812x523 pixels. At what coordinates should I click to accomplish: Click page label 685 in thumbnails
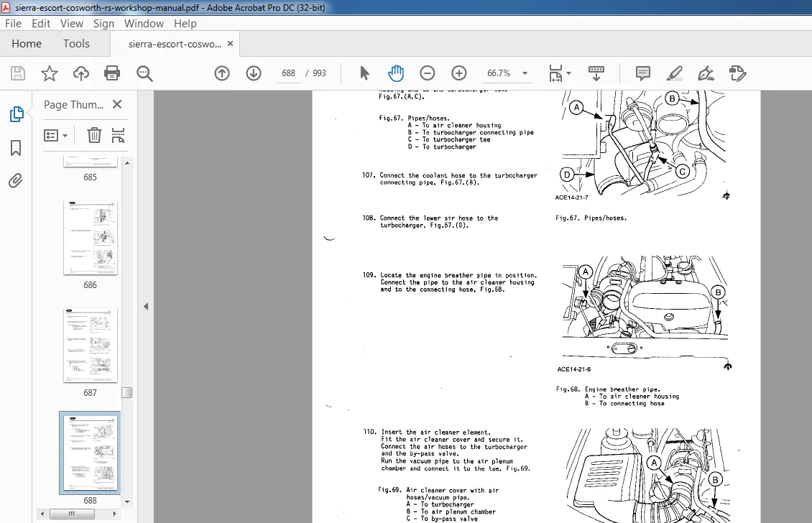[90, 177]
